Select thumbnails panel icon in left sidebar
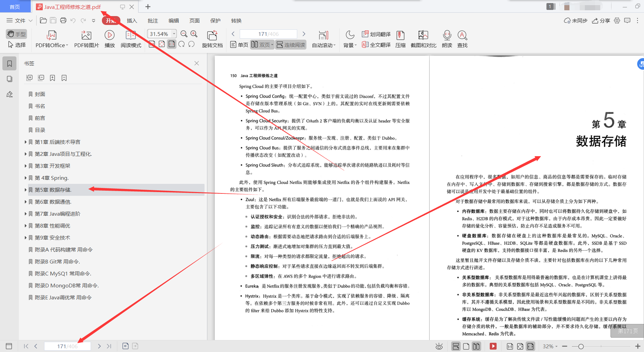 point(10,79)
